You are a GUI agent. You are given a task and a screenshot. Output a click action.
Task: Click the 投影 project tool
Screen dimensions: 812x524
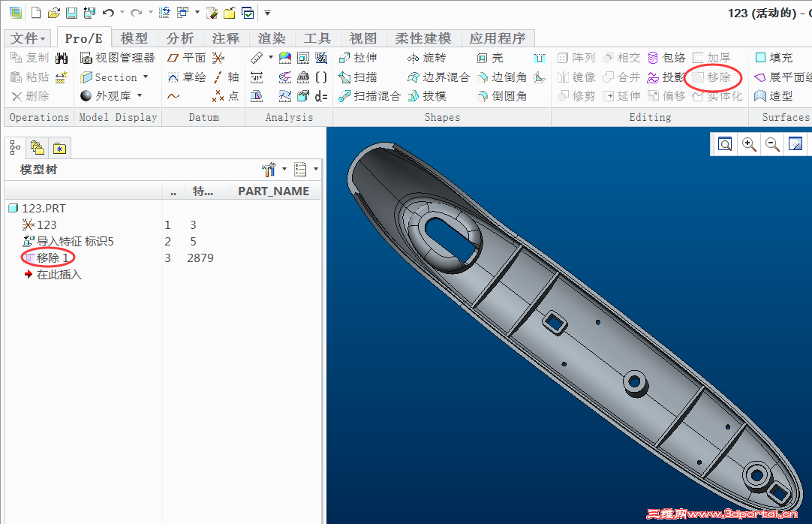point(666,77)
